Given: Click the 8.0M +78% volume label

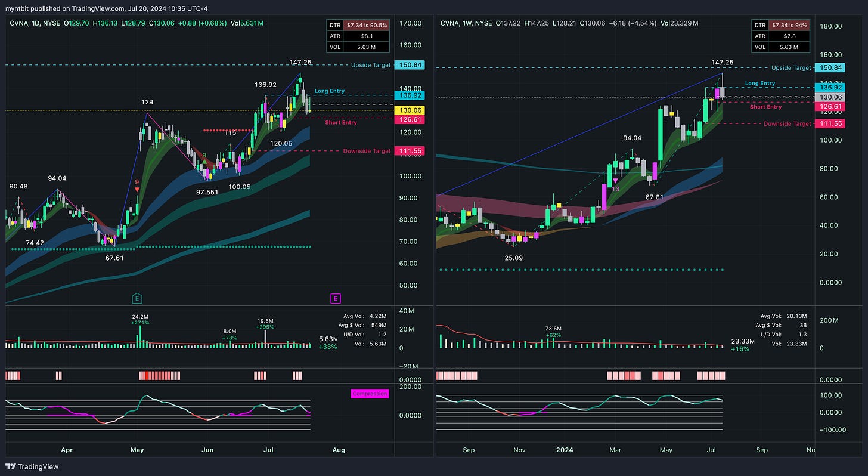Looking at the screenshot, I should 230,334.
